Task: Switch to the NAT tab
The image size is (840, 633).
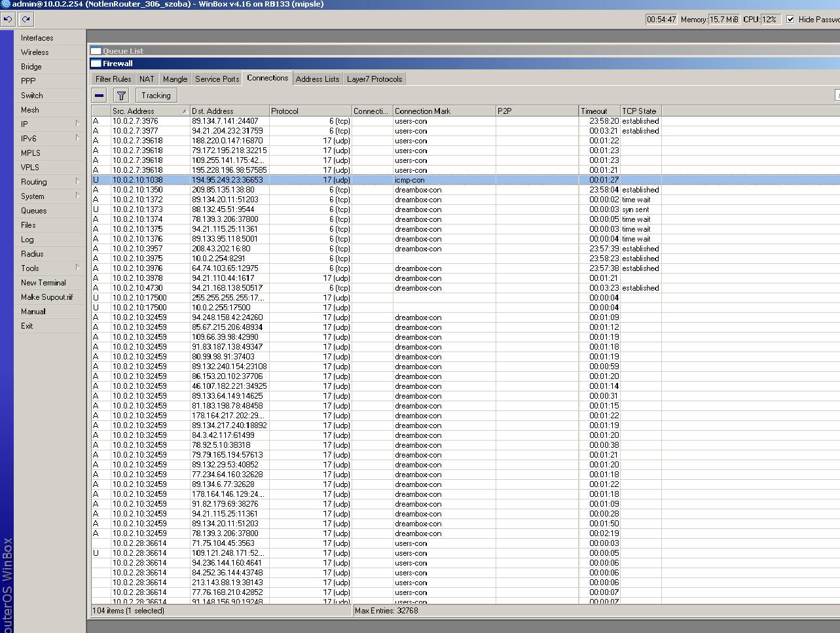Action: (x=146, y=78)
